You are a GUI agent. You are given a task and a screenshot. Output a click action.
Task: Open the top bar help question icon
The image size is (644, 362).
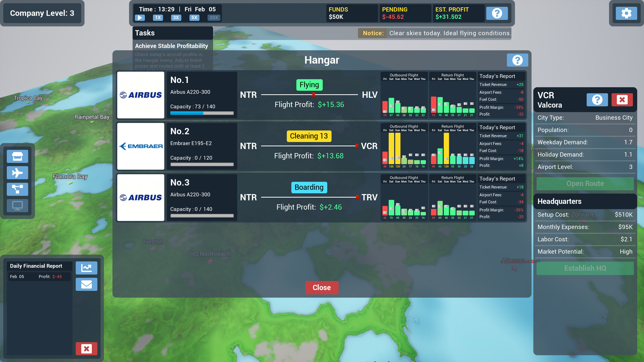[497, 13]
